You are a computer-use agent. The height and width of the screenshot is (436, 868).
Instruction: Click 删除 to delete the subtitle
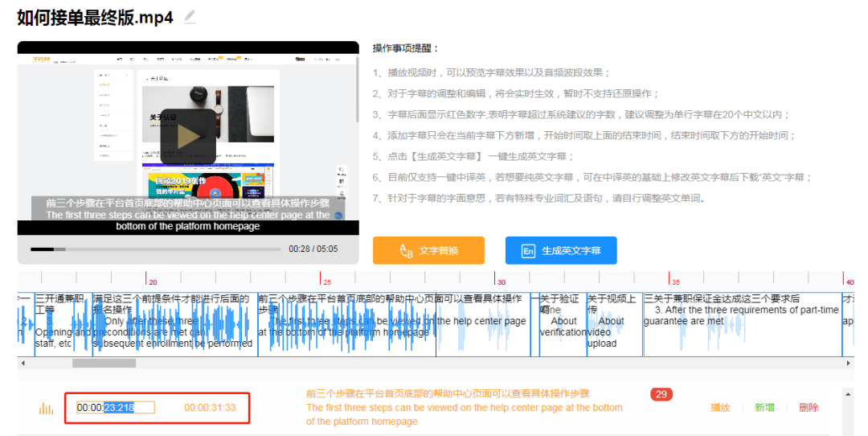point(809,408)
